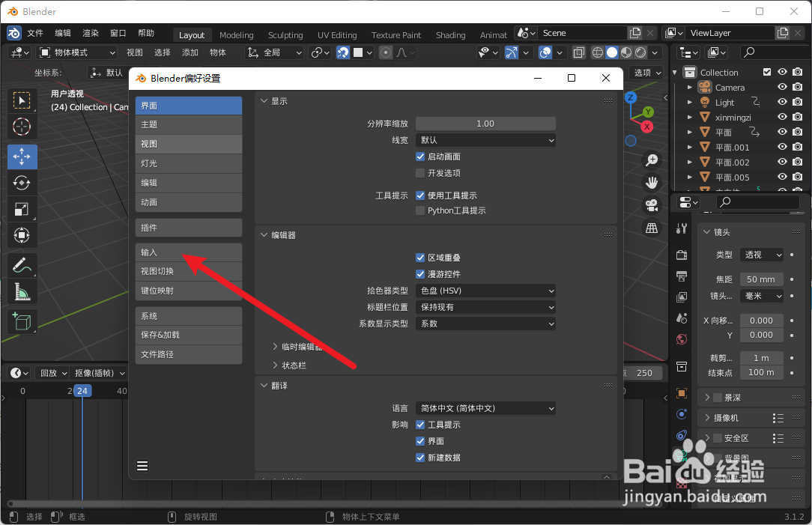The height and width of the screenshot is (525, 812).
Task: Switch to the Shading workspace tab
Action: [450, 34]
